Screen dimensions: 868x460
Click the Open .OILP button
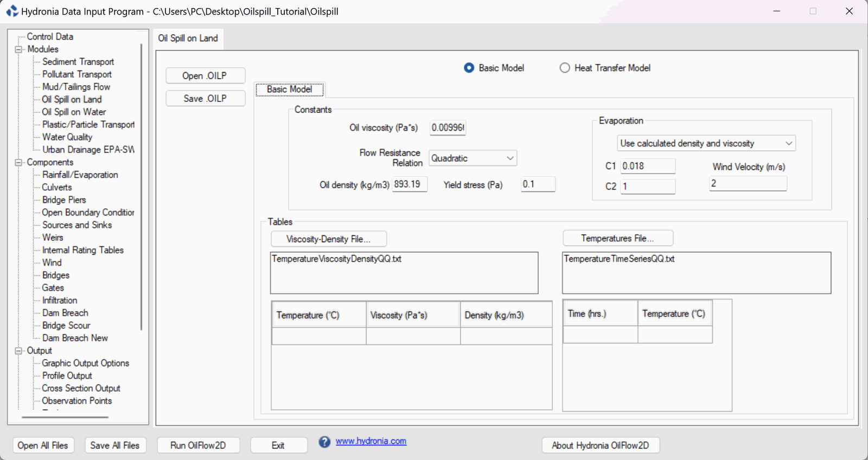pyautogui.click(x=205, y=75)
